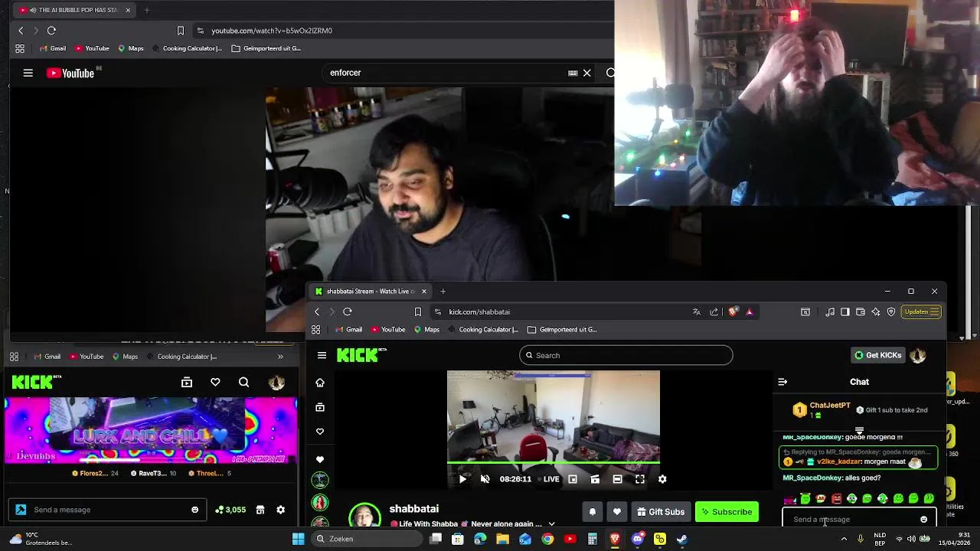Image resolution: width=980 pixels, height=551 pixels.
Task: Open YouTube hamburger guide menu
Action: pyautogui.click(x=28, y=73)
